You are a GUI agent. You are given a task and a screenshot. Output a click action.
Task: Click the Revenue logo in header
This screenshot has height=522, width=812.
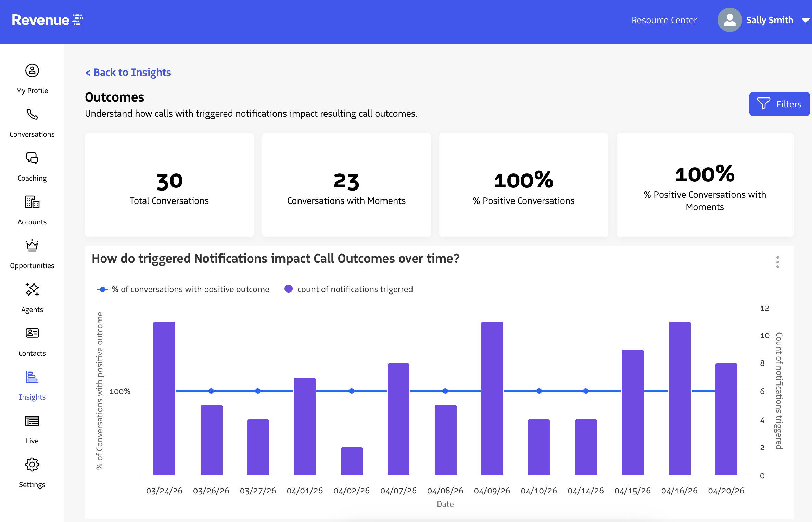[x=47, y=20]
